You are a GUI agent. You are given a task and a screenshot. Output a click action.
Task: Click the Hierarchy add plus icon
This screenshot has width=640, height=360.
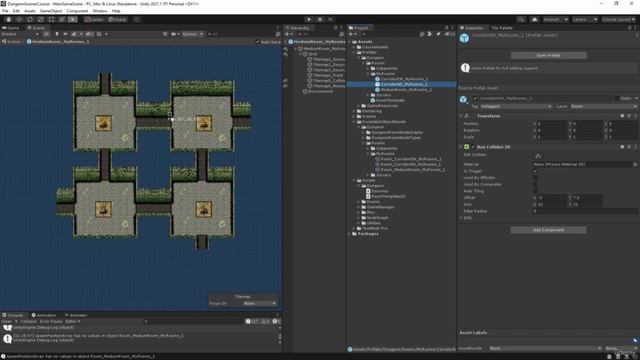click(x=288, y=34)
